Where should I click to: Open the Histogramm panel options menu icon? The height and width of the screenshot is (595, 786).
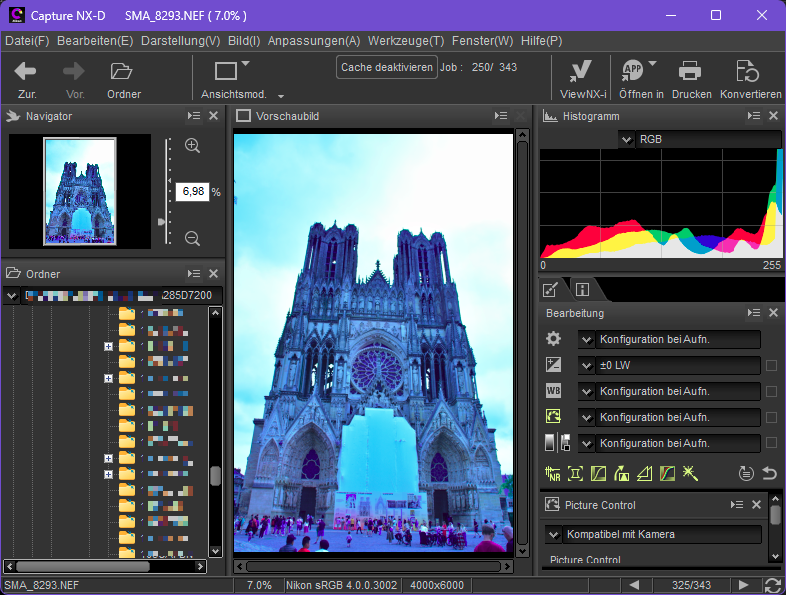754,116
